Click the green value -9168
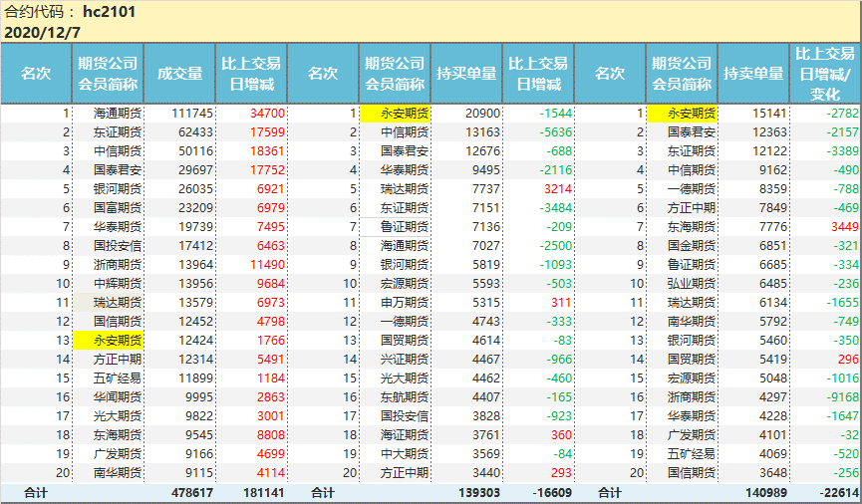 tap(843, 396)
